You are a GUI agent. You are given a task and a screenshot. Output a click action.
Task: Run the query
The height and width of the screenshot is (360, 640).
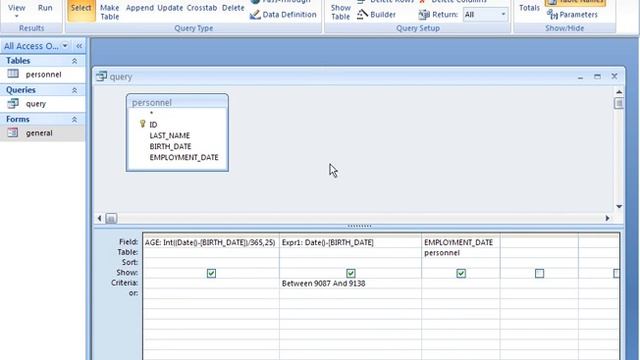click(x=45, y=8)
